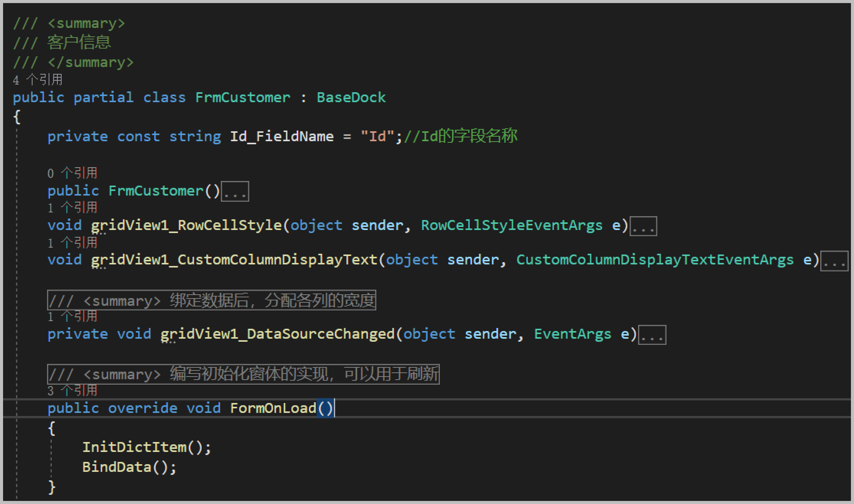Click the BindData method call
The height and width of the screenshot is (504, 854).
tap(117, 467)
